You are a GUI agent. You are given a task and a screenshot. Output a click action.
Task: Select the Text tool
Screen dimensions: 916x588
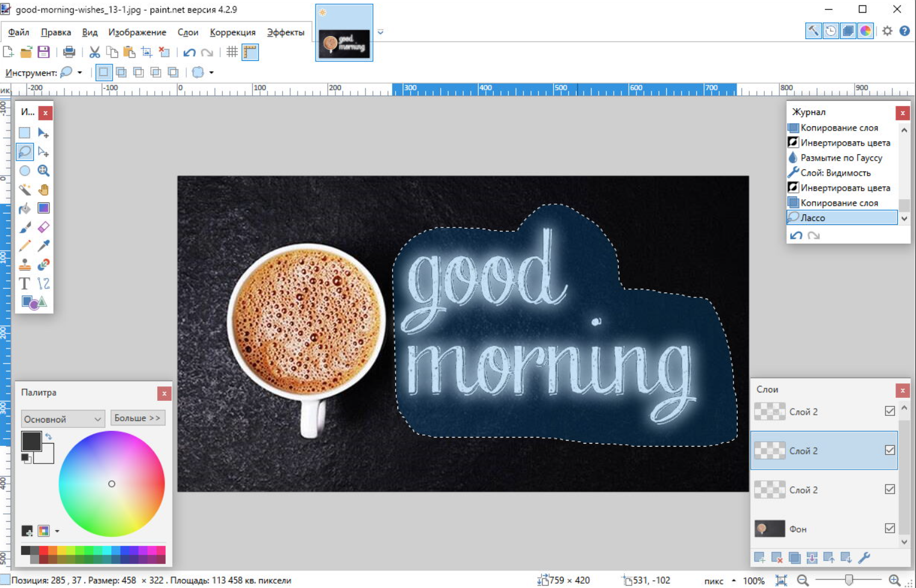pos(25,283)
